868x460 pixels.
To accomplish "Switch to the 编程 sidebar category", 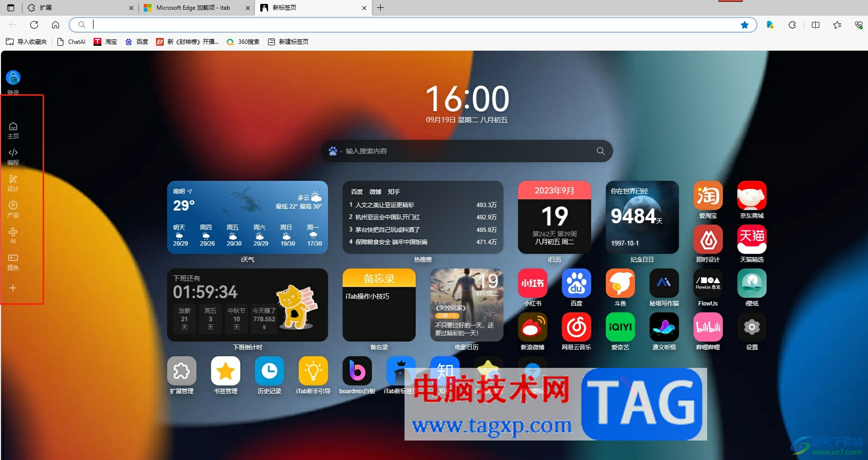I will coord(13,157).
